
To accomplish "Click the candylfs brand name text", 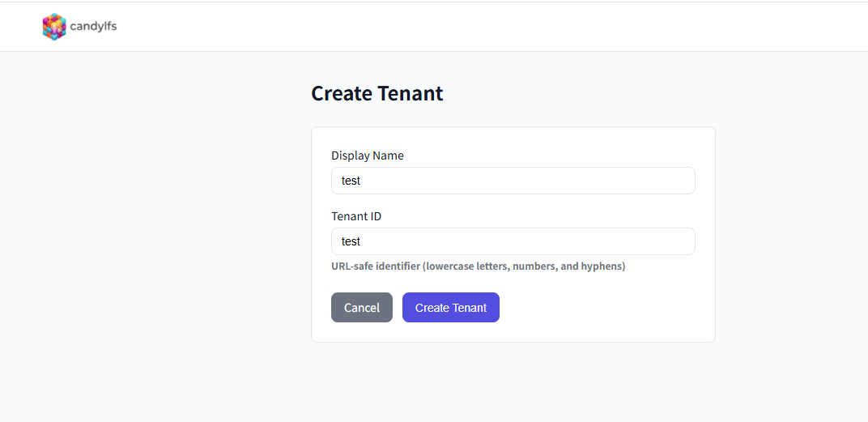I will (x=93, y=27).
